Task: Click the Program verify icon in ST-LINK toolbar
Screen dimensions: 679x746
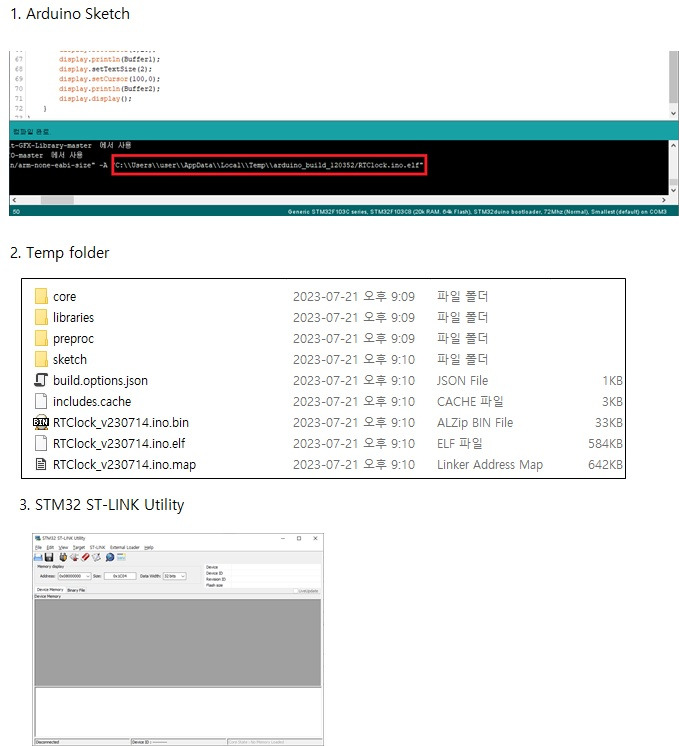Action: click(x=97, y=557)
